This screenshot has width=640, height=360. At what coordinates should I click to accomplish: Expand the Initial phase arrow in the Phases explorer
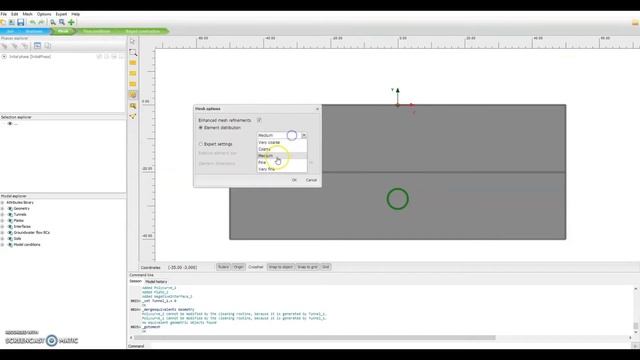4,57
